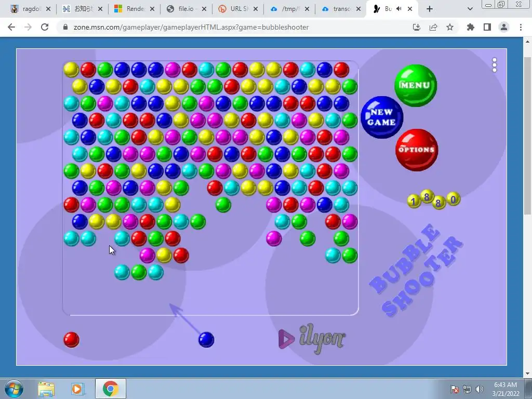Bookmark this page with the star
The image size is (532, 399).
pyautogui.click(x=450, y=27)
